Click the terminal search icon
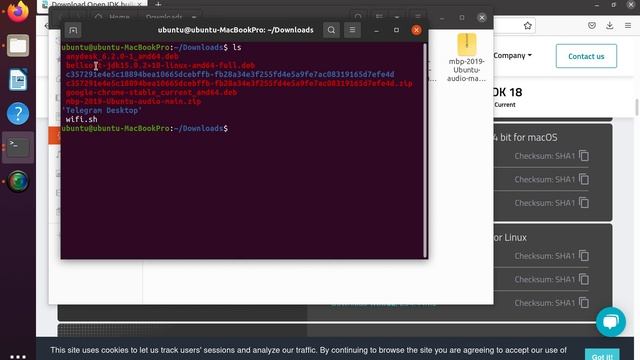Viewport: 640px width, 360px height. tap(331, 30)
